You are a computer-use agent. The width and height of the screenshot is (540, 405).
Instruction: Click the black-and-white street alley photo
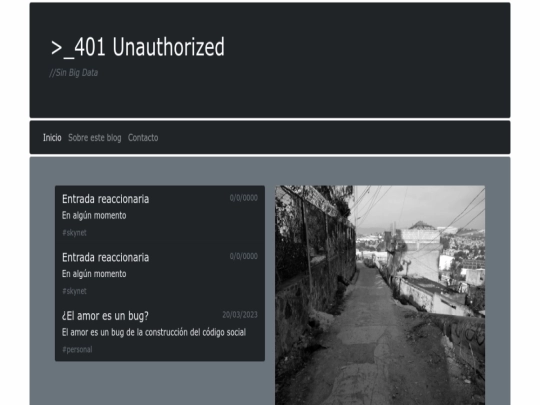(380, 295)
